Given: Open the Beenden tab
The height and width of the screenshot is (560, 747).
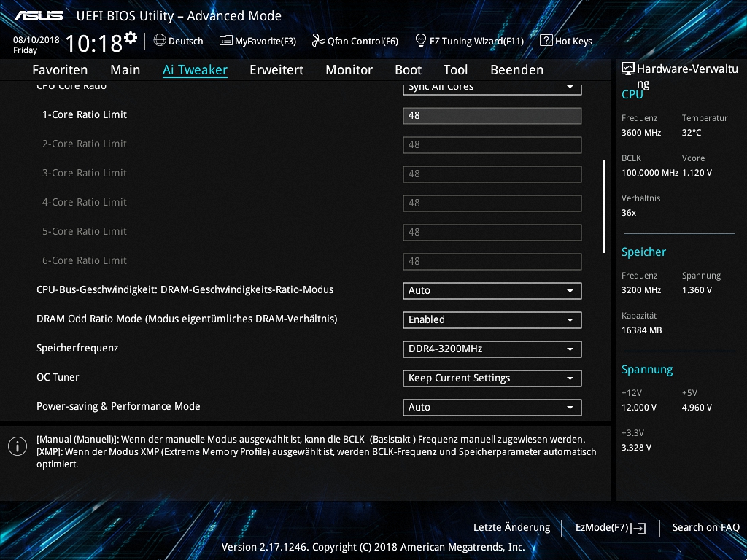Looking at the screenshot, I should pos(517,69).
